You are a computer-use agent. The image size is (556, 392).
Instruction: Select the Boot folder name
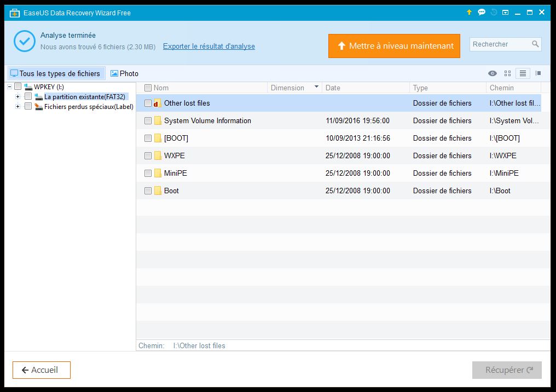click(171, 191)
